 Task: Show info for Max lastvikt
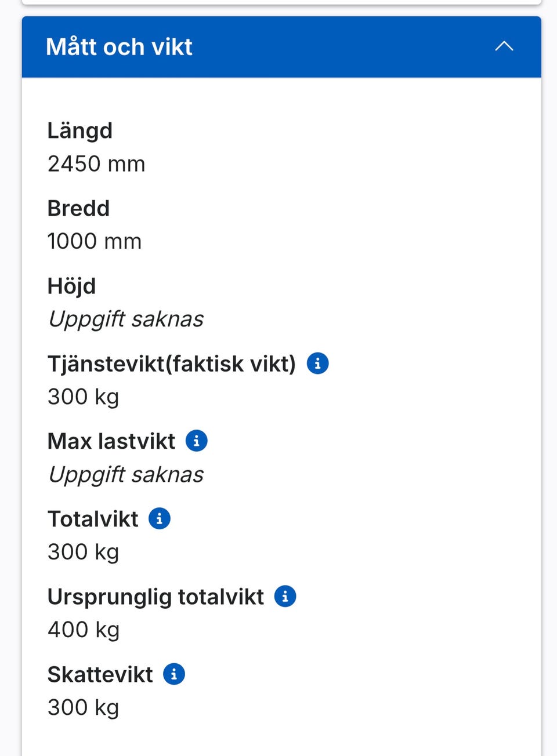(196, 441)
